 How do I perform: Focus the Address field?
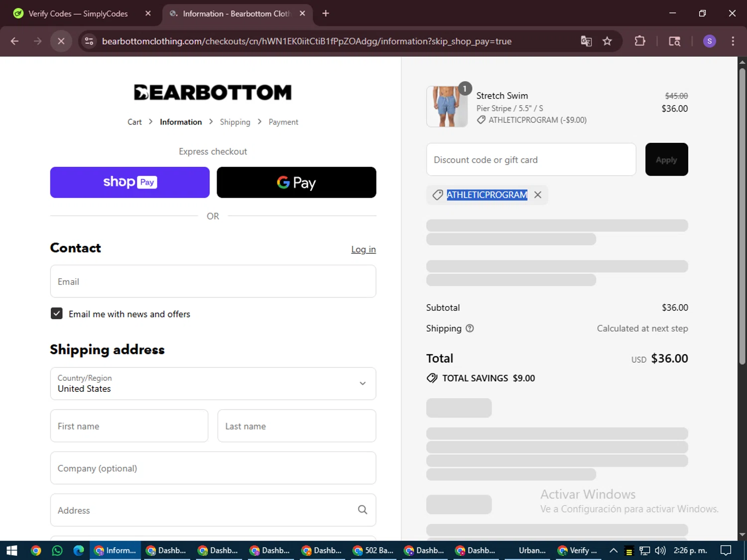pyautogui.click(x=213, y=510)
